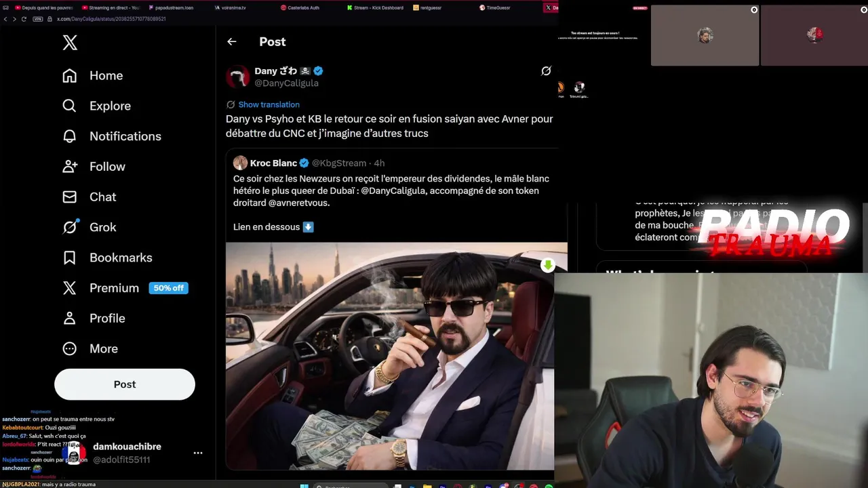Viewport: 868px width, 488px height.
Task: Open the account menu three dots
Action: (198, 453)
